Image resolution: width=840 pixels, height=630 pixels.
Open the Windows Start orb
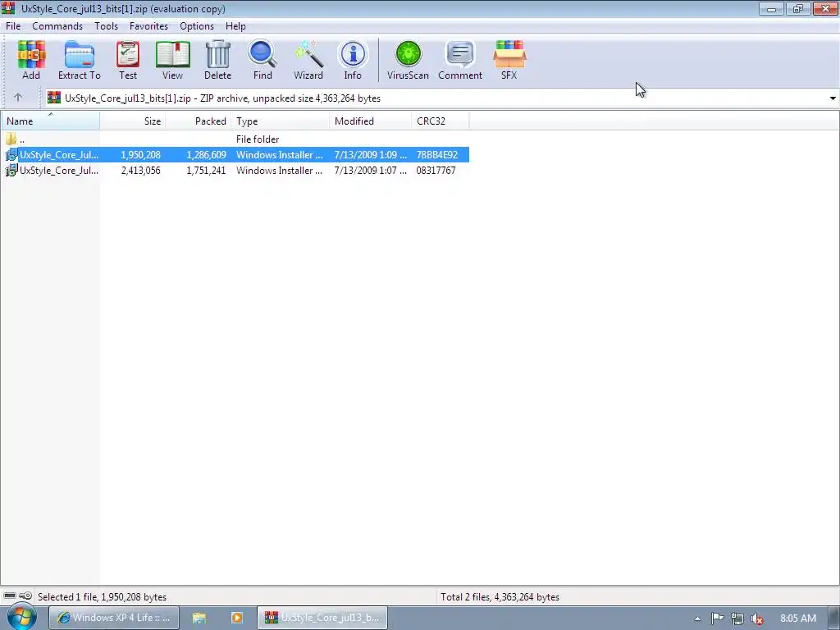21,617
